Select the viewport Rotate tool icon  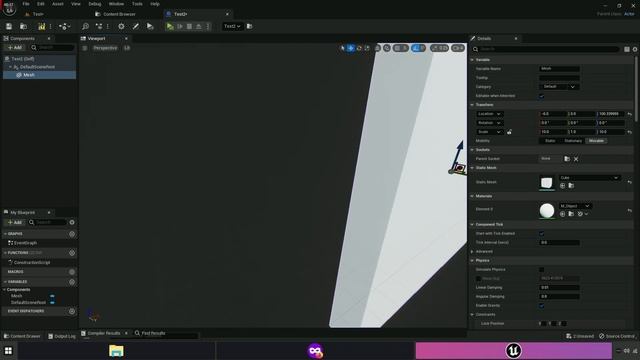coord(359,48)
